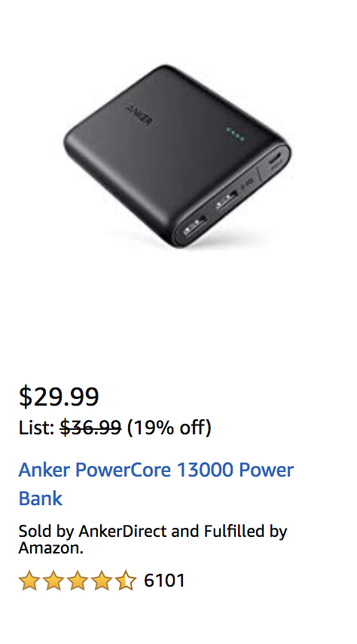Click the green LED indicator dots

click(x=236, y=134)
